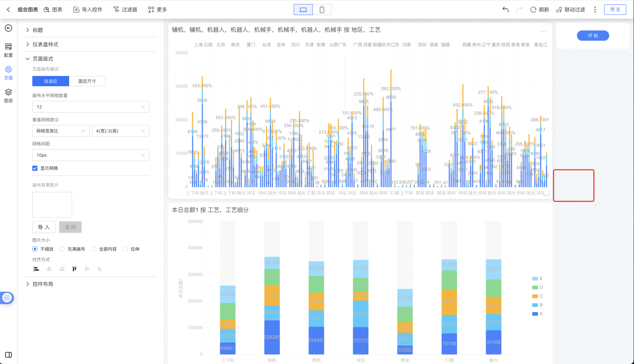
Task: Switch to mobile layout view icon
Action: (322, 10)
